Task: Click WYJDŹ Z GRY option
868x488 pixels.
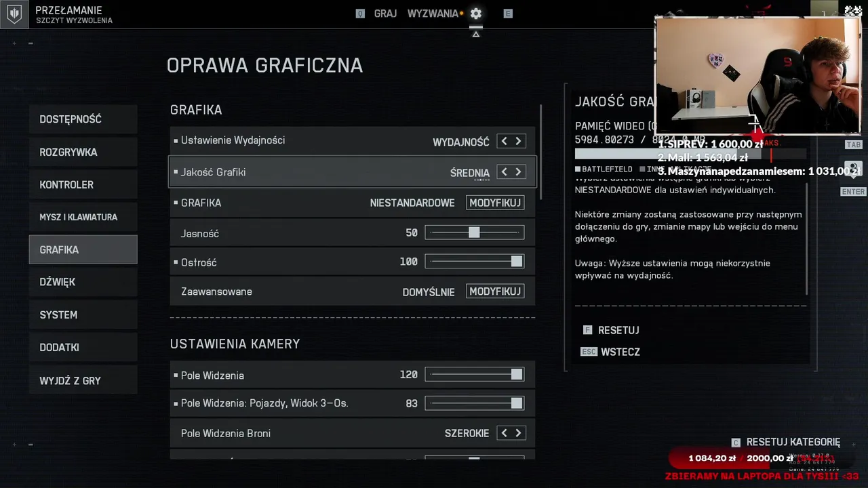Action: point(83,380)
